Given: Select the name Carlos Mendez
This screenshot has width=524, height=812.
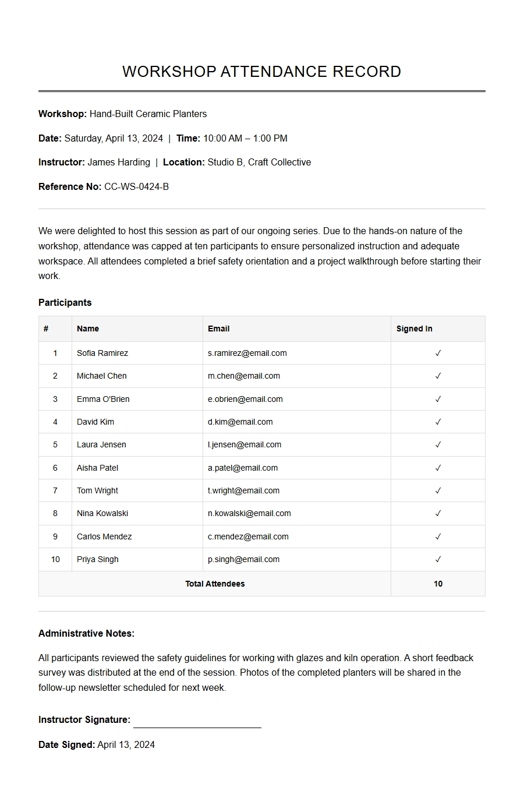Looking at the screenshot, I should tap(104, 536).
